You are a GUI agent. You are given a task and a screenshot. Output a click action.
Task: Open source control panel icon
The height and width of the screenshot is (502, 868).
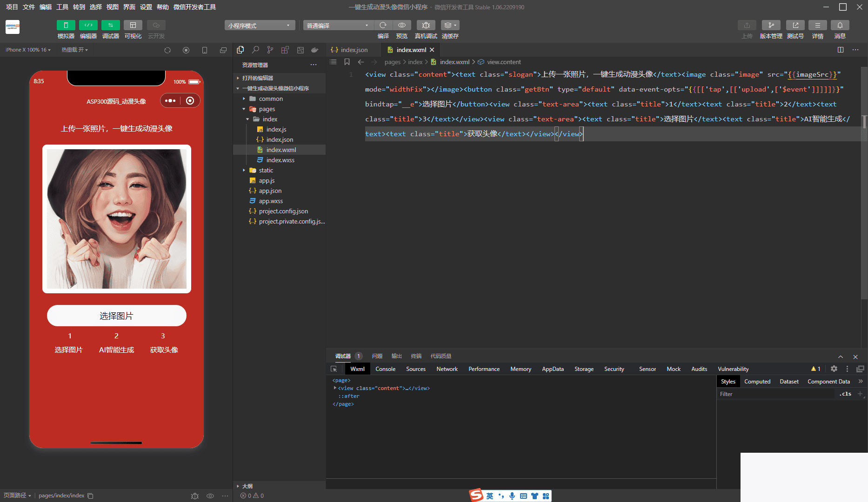click(x=270, y=50)
